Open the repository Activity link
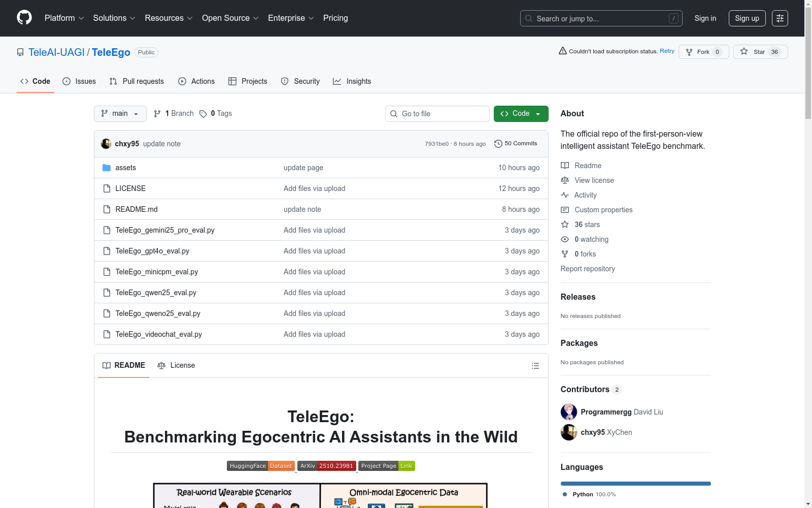The height and width of the screenshot is (508, 812). pos(579,195)
